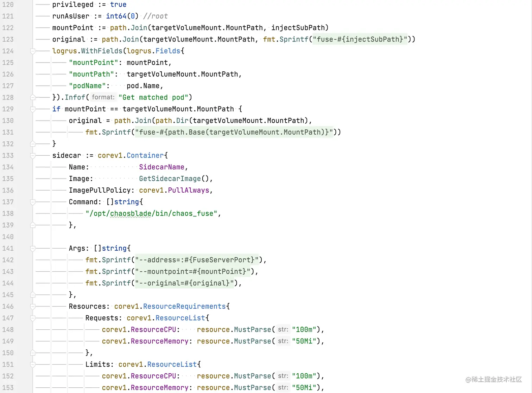The image size is (532, 393).
Task: Fold the if mountPoint block at line 129
Action: [x=32, y=109]
